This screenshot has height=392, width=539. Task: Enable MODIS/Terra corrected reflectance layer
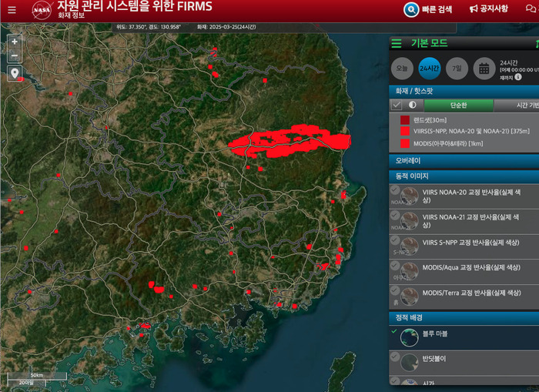(x=395, y=290)
